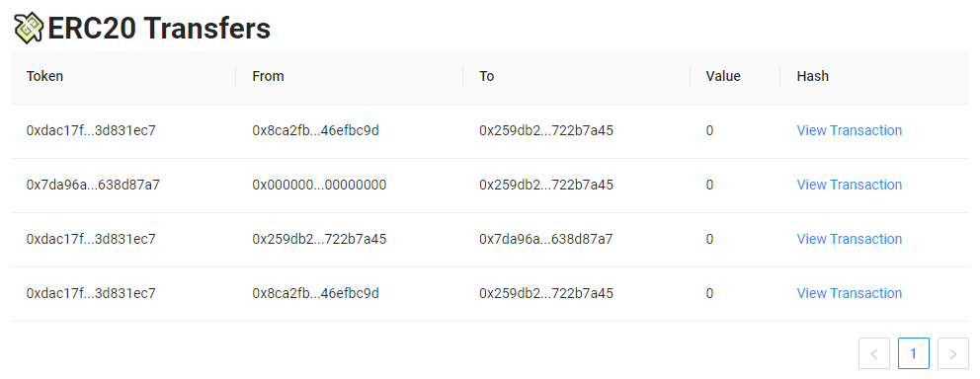Click the Value column header
Image resolution: width=980 pixels, height=379 pixels.
pyautogui.click(x=723, y=76)
